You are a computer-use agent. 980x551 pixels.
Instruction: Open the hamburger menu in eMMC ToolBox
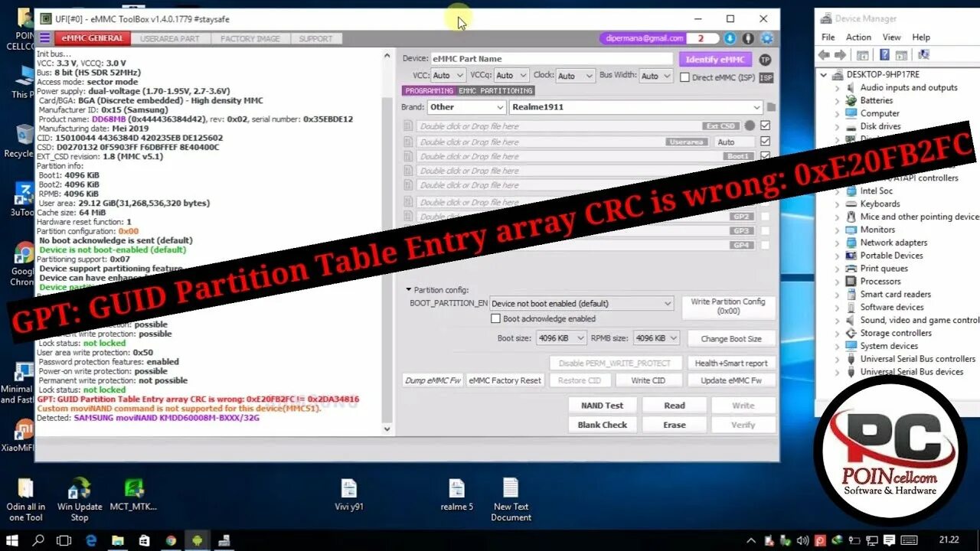coord(44,38)
